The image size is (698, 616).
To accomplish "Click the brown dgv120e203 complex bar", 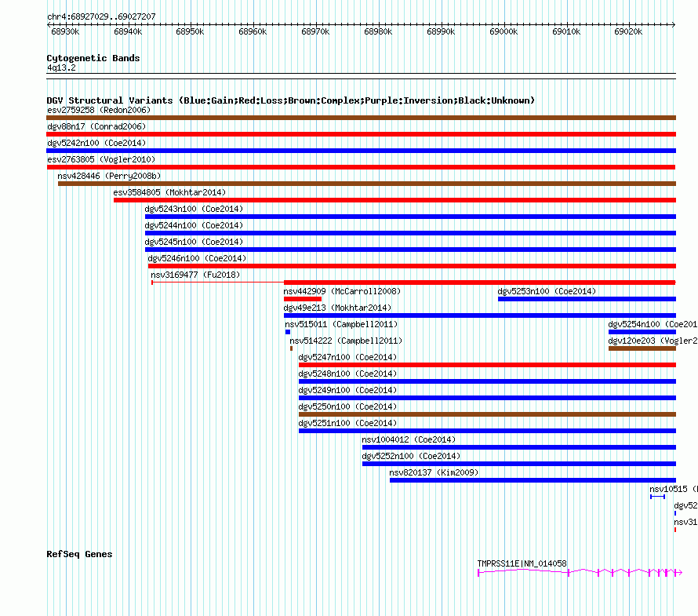I will point(642,348).
